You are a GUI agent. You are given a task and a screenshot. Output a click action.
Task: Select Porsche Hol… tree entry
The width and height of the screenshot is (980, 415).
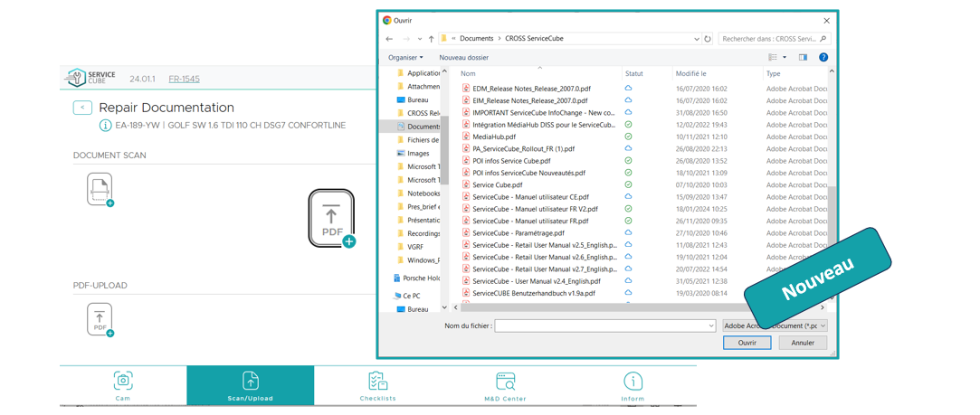pos(416,278)
